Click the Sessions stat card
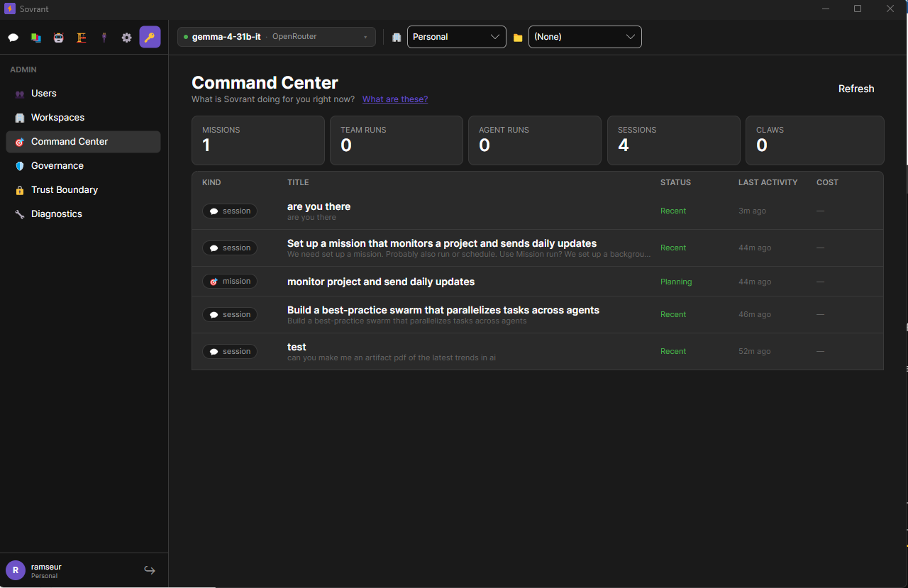Screen dimensions: 908x588 coord(674,140)
